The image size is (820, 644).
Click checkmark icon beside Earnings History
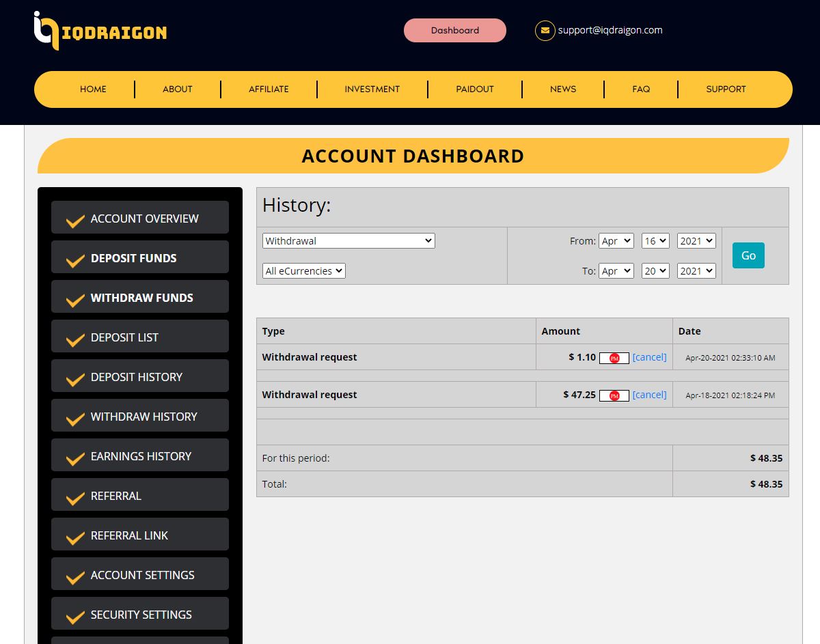coord(75,459)
